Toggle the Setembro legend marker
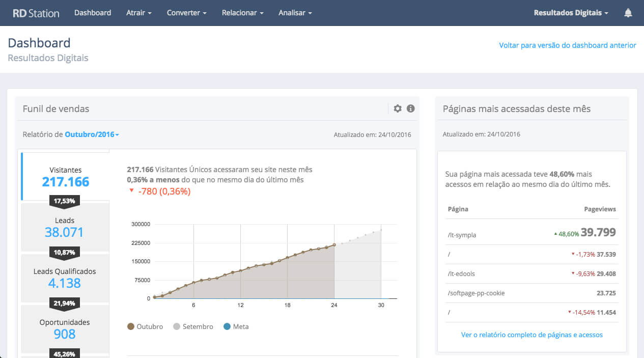This screenshot has width=644, height=358. (177, 326)
